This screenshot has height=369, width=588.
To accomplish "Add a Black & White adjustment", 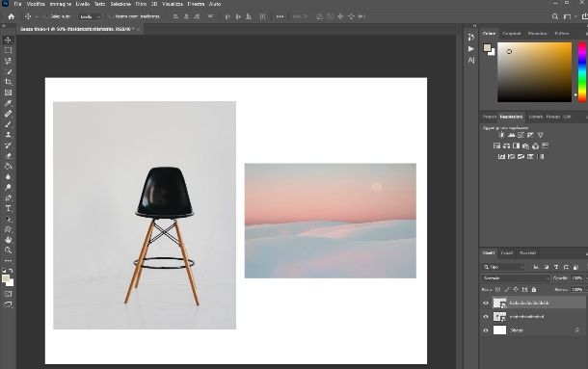I will (x=517, y=145).
